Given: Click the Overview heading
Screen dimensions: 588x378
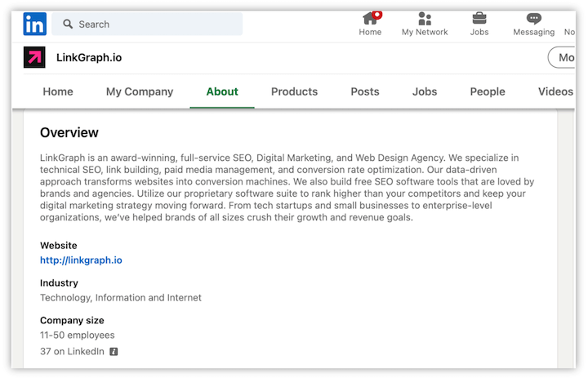Looking at the screenshot, I should point(69,132).
